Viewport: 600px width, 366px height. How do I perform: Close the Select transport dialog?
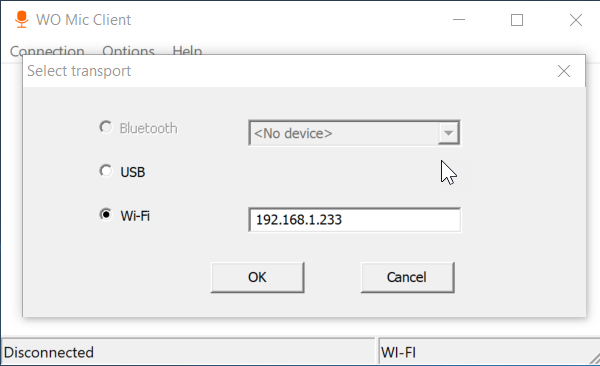coord(564,71)
